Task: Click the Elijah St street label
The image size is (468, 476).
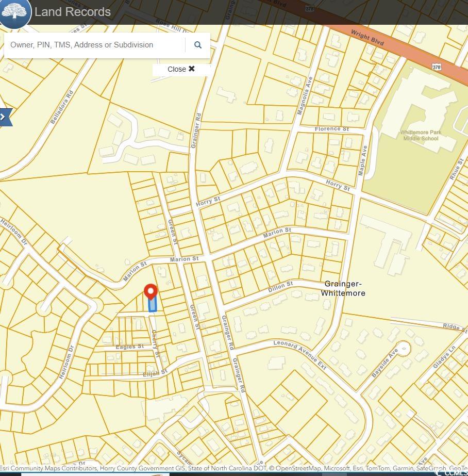Action: click(155, 372)
